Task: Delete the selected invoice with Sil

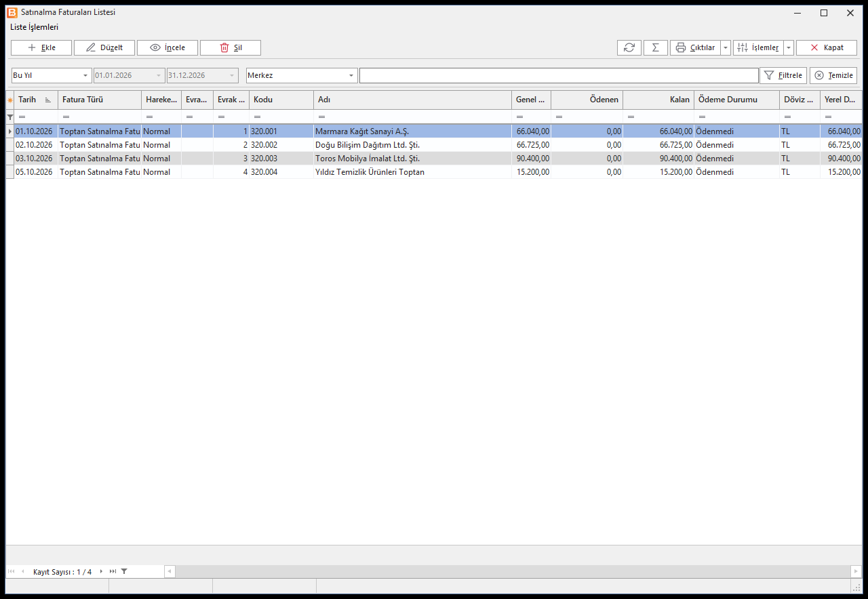Action: [231, 47]
